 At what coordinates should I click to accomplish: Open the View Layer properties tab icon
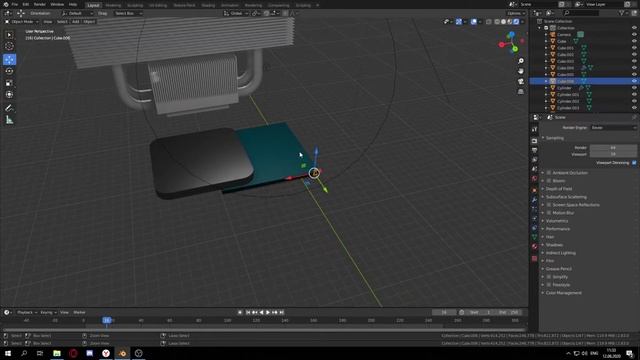(x=534, y=160)
